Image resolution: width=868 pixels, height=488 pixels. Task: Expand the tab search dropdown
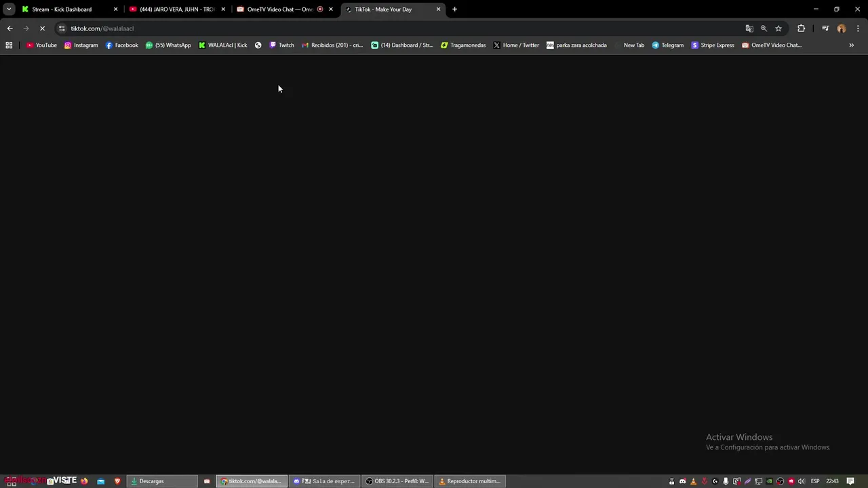pyautogui.click(x=9, y=9)
